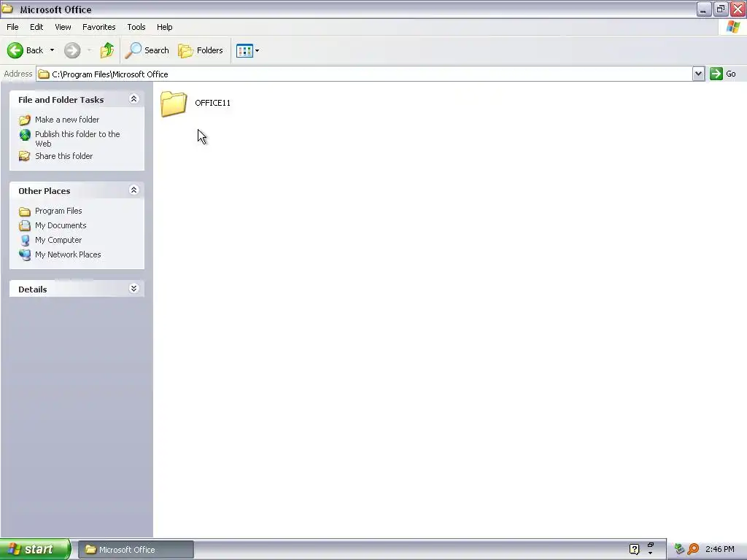Click the My Network Places icon
The width and height of the screenshot is (747, 560).
(x=25, y=254)
